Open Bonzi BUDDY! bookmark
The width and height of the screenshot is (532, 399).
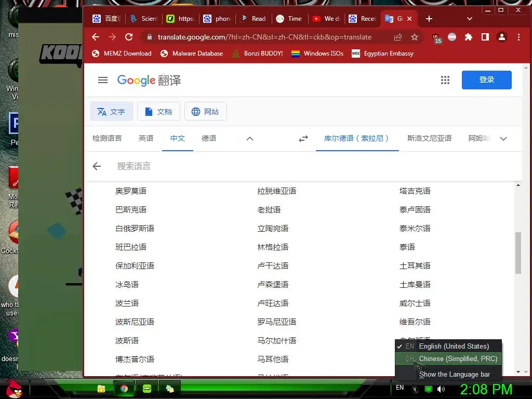point(257,54)
